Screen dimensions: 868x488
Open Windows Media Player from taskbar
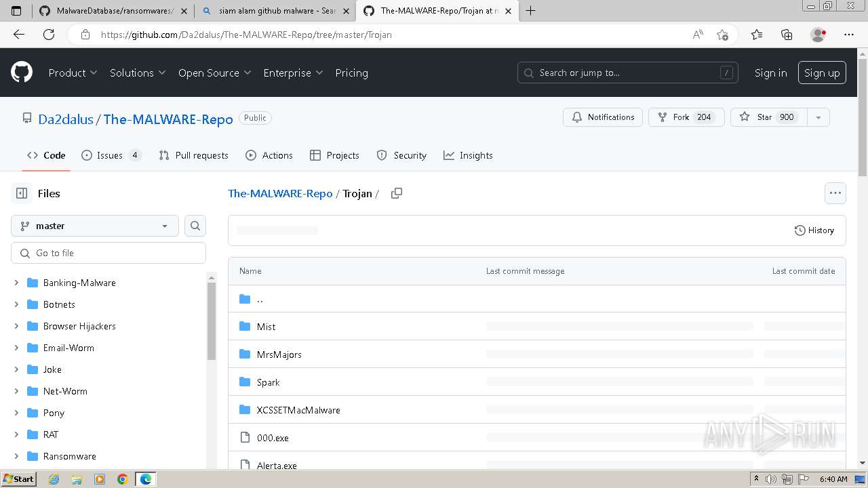100,479
